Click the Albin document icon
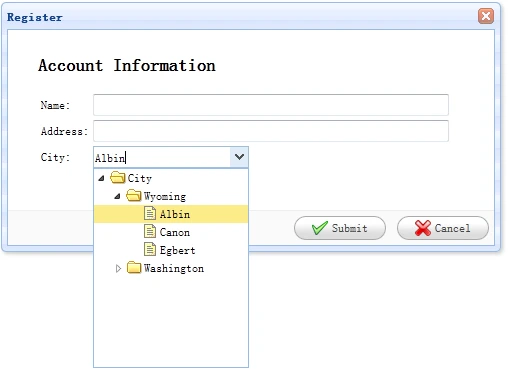The width and height of the screenshot is (508, 371). (x=150, y=213)
